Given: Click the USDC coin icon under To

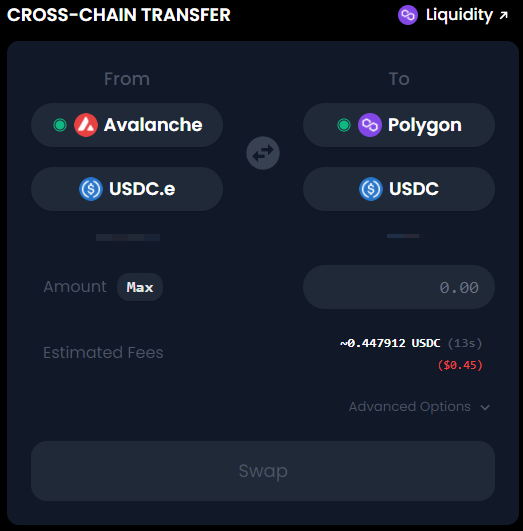Looking at the screenshot, I should pos(371,189).
